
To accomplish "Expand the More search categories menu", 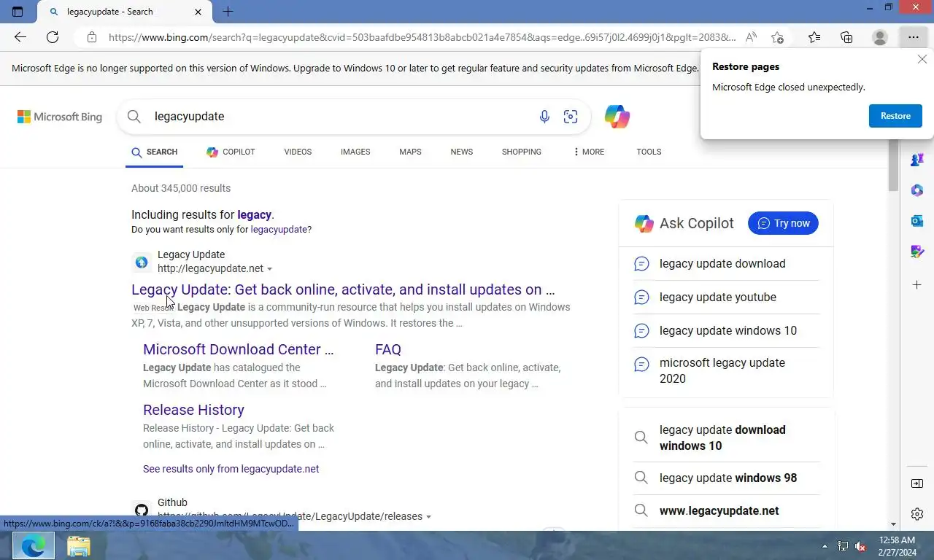I will click(x=589, y=152).
